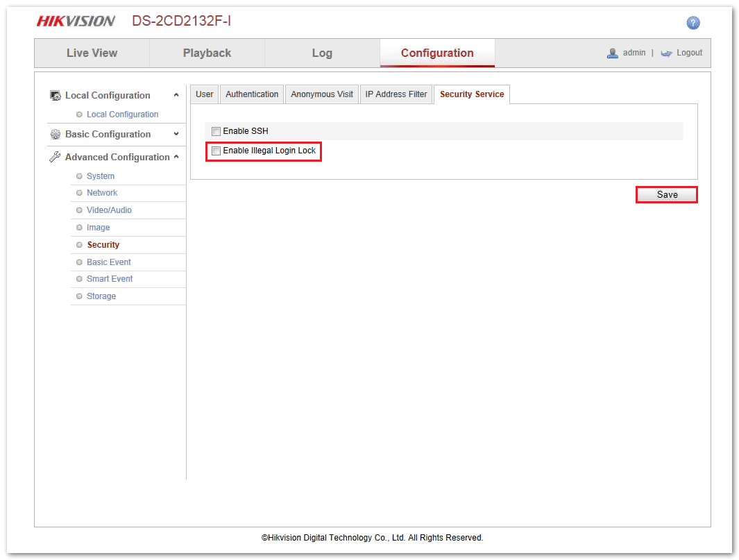The width and height of the screenshot is (739, 560).
Task: Open the Playback tab
Action: coord(207,53)
